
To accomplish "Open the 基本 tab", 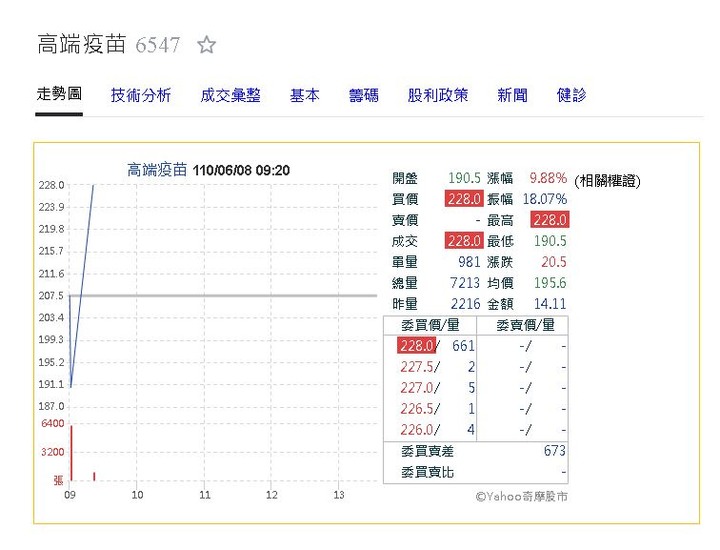I will 304,95.
